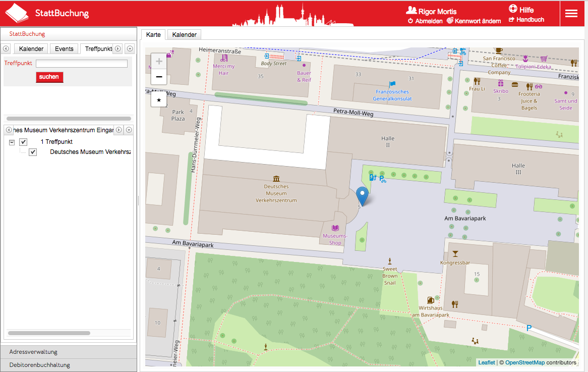This screenshot has width=588, height=372.
Task: Click the Abmelden logout link
Action: tap(425, 21)
